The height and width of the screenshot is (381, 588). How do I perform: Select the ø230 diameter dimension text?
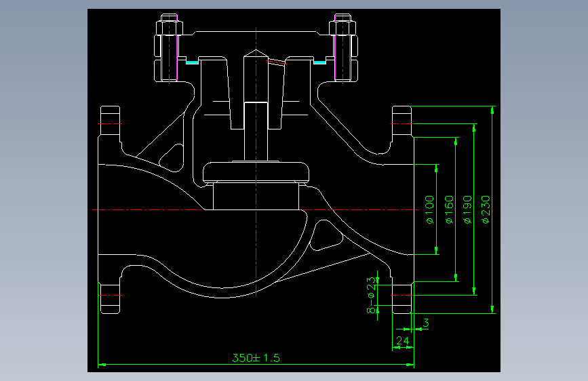(x=485, y=209)
